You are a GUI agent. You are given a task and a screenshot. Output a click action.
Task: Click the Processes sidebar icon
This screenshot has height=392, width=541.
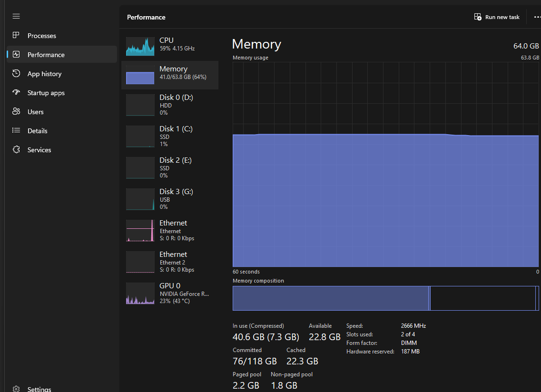[x=16, y=35]
